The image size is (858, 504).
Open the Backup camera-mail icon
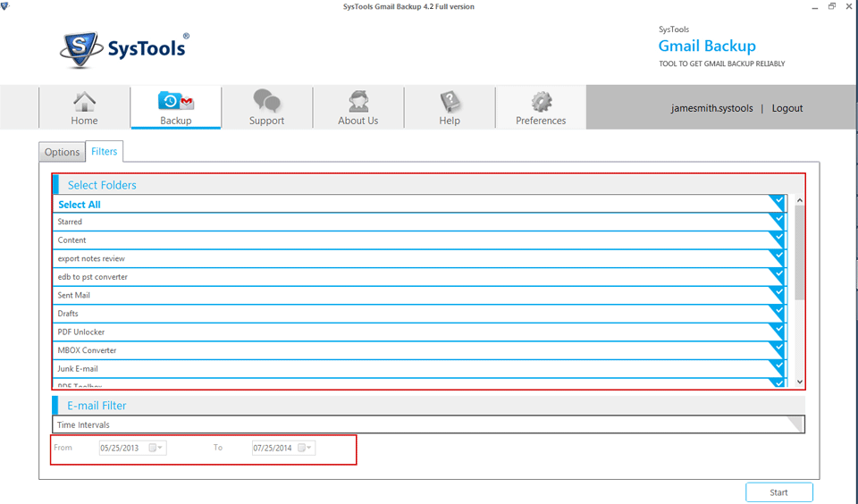pos(176,101)
